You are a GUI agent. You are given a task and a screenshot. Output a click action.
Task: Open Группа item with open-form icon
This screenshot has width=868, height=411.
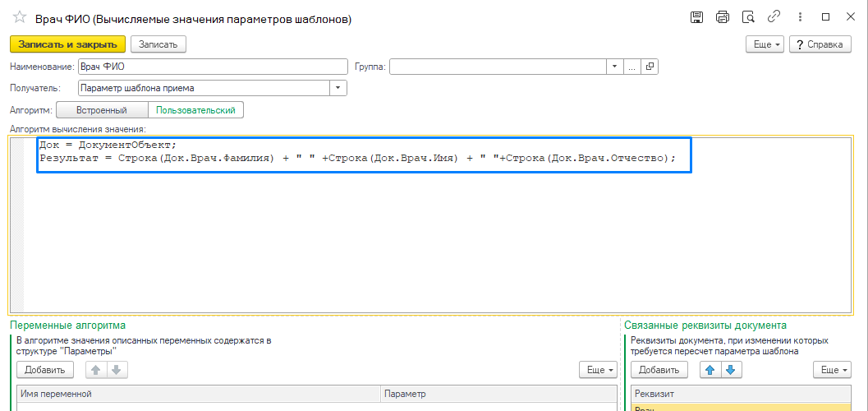[650, 67]
